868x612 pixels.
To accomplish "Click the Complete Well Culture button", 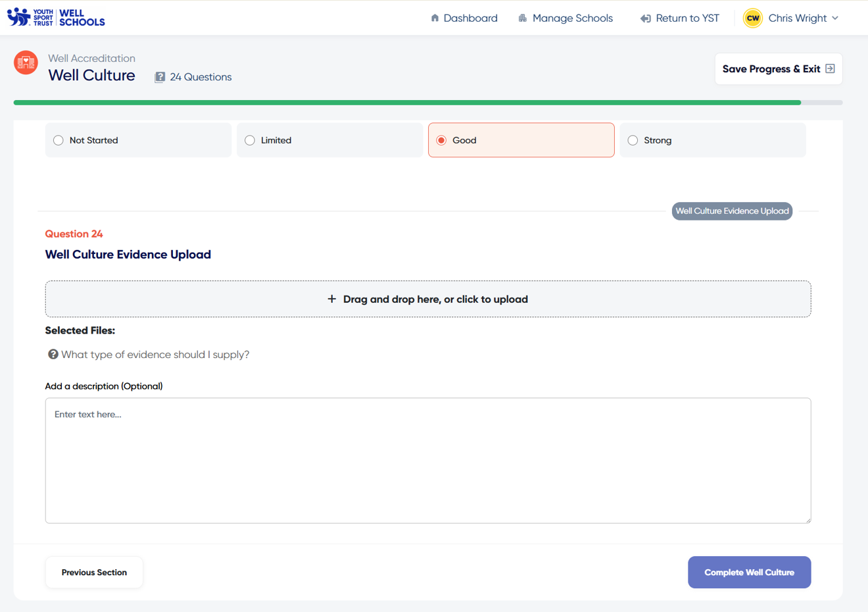I will coord(749,573).
